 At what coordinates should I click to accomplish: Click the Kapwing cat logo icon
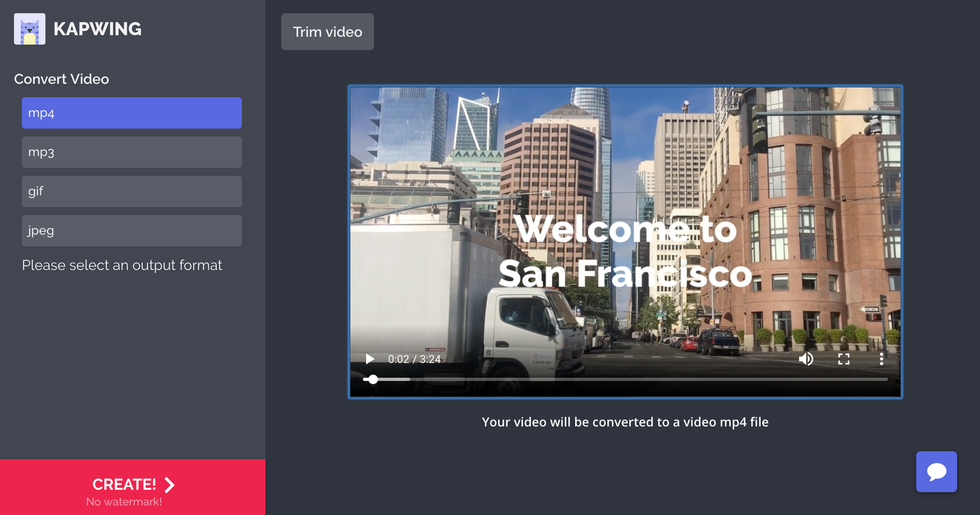click(29, 29)
